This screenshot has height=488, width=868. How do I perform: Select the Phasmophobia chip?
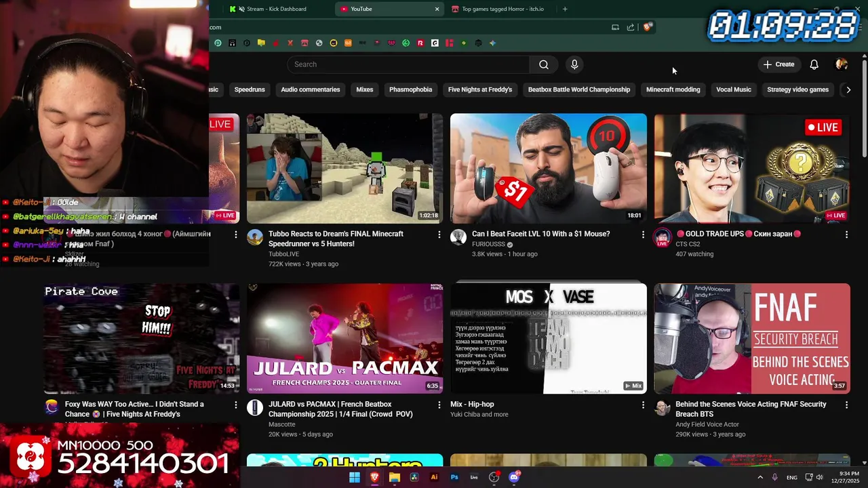410,89
